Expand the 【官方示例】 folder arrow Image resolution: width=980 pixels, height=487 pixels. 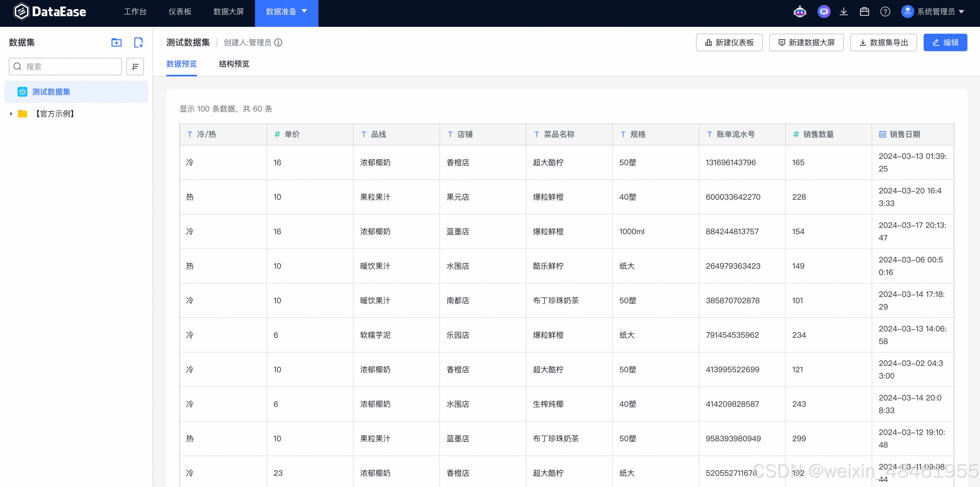coord(11,113)
